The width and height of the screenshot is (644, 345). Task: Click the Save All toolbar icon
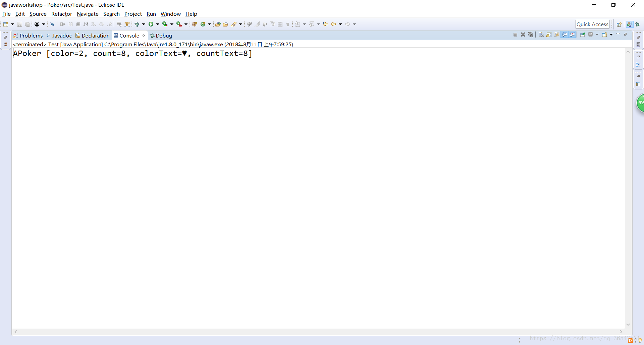[28, 24]
